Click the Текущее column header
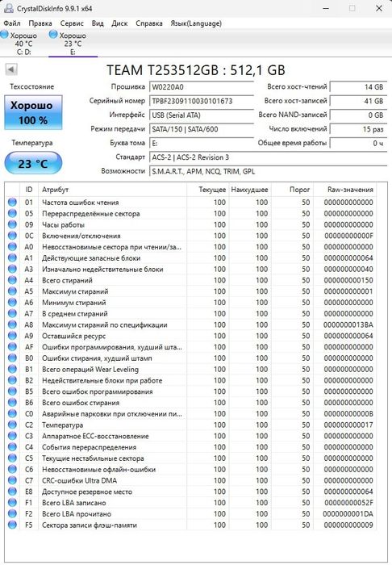Screen dimensions: 392x565 [x=208, y=190]
